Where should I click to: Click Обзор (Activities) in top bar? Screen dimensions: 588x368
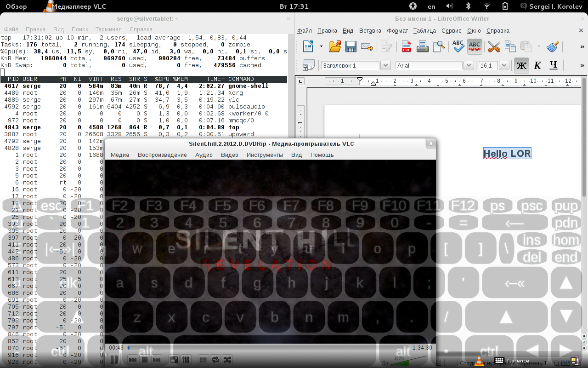tap(16, 6)
